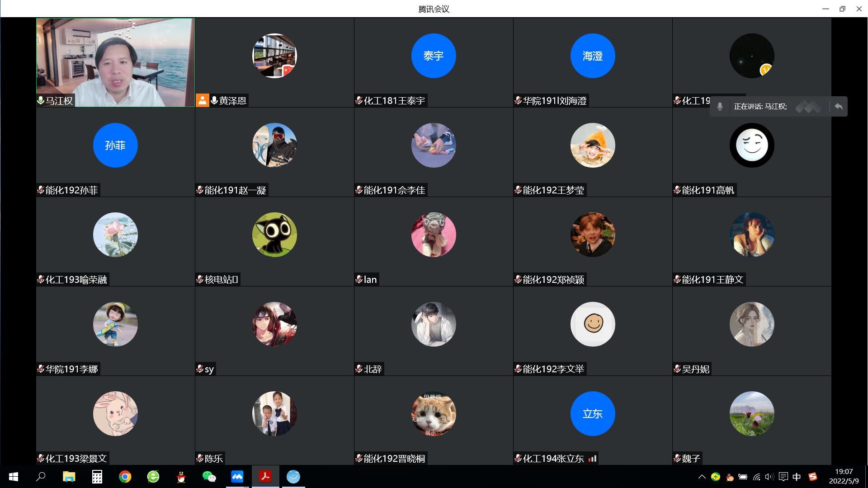Click the name label 能化192郑祯颖
This screenshot has height=488, width=868.
553,280
